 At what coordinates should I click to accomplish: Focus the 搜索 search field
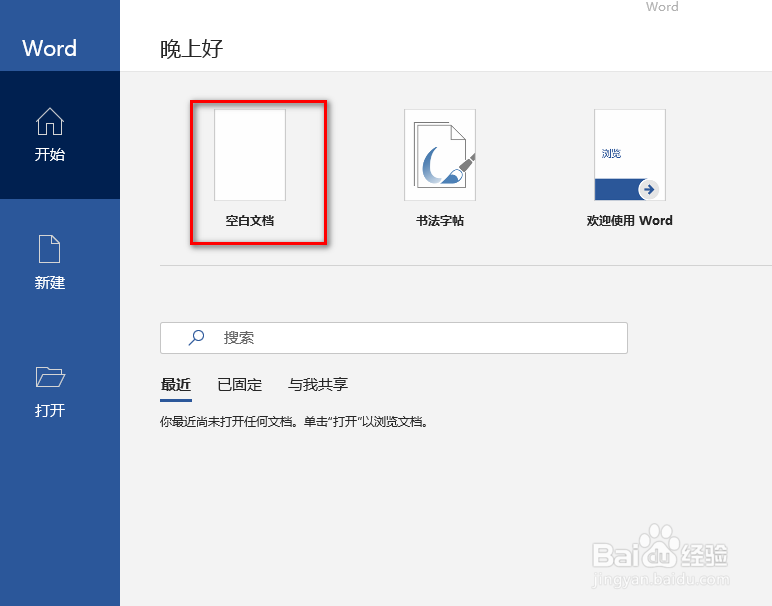[394, 338]
